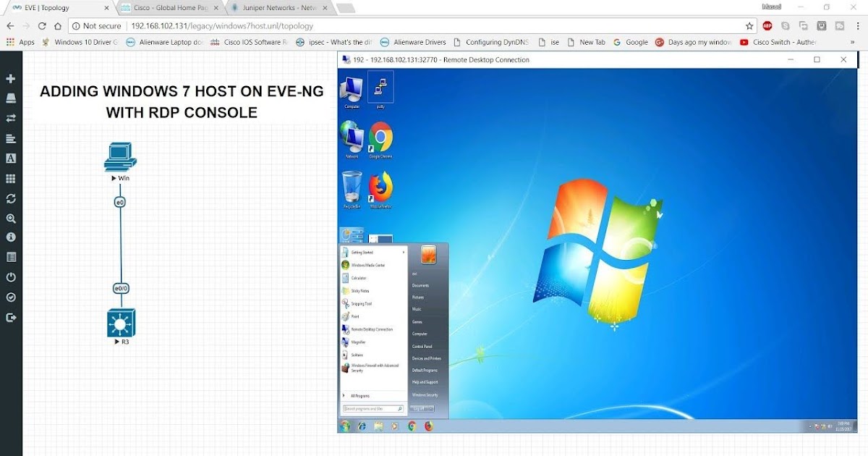The image size is (868, 456).
Task: Click the browser Reload button
Action: [x=42, y=25]
